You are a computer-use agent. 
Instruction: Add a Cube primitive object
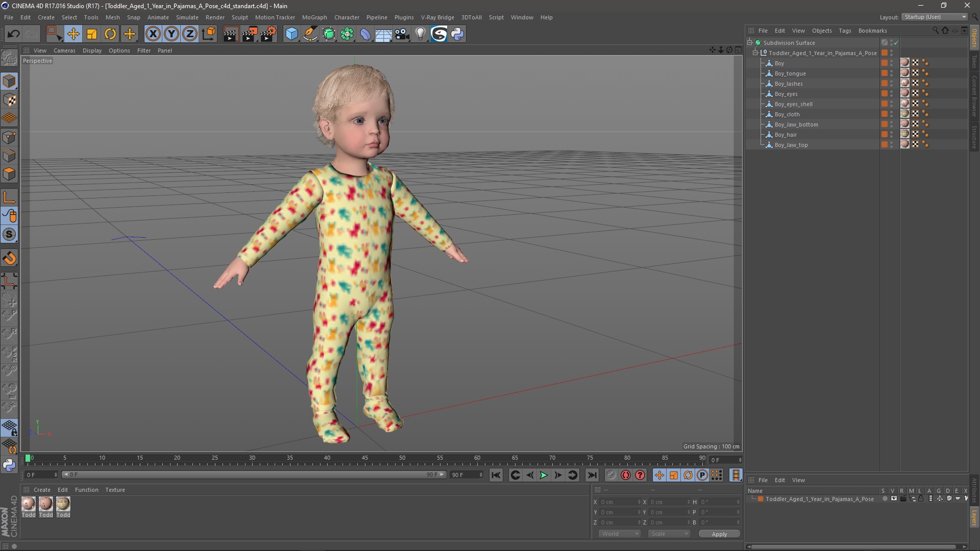coord(291,34)
